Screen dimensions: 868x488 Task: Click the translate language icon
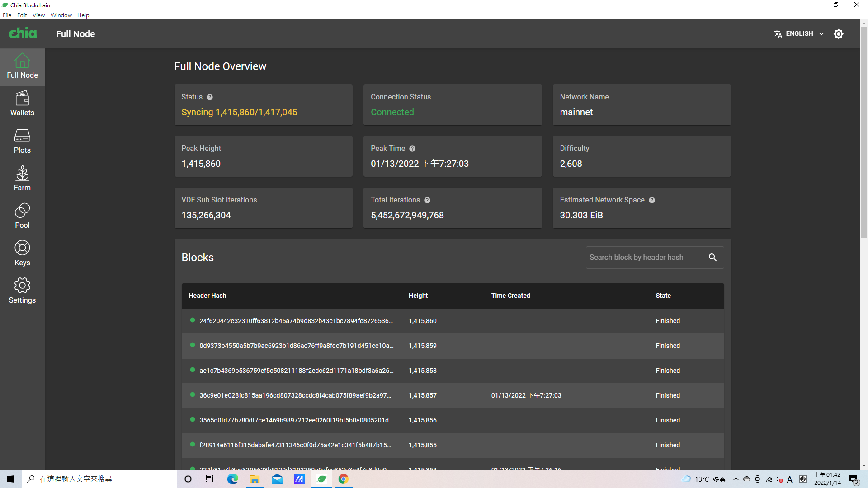[778, 34]
